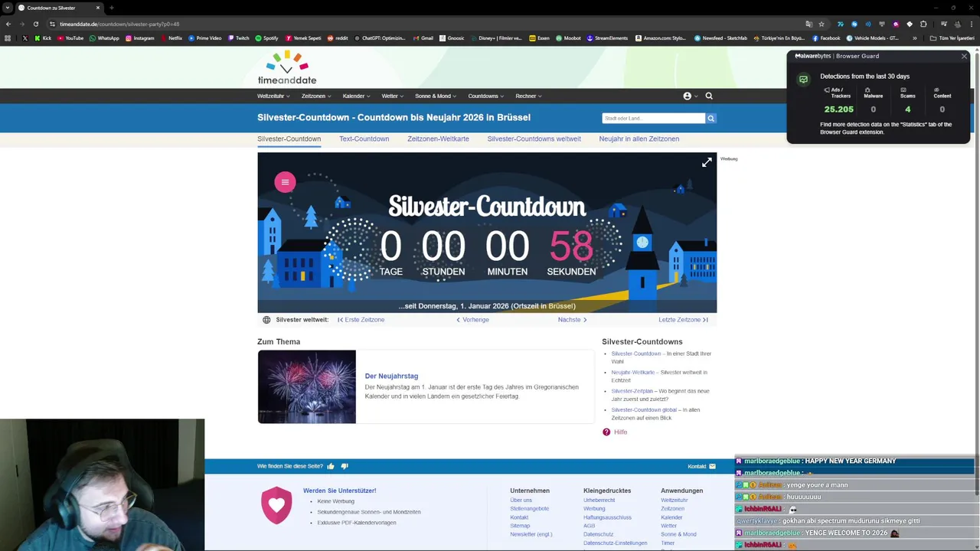The height and width of the screenshot is (551, 980).
Task: Open the Über uns footer link
Action: (x=521, y=500)
